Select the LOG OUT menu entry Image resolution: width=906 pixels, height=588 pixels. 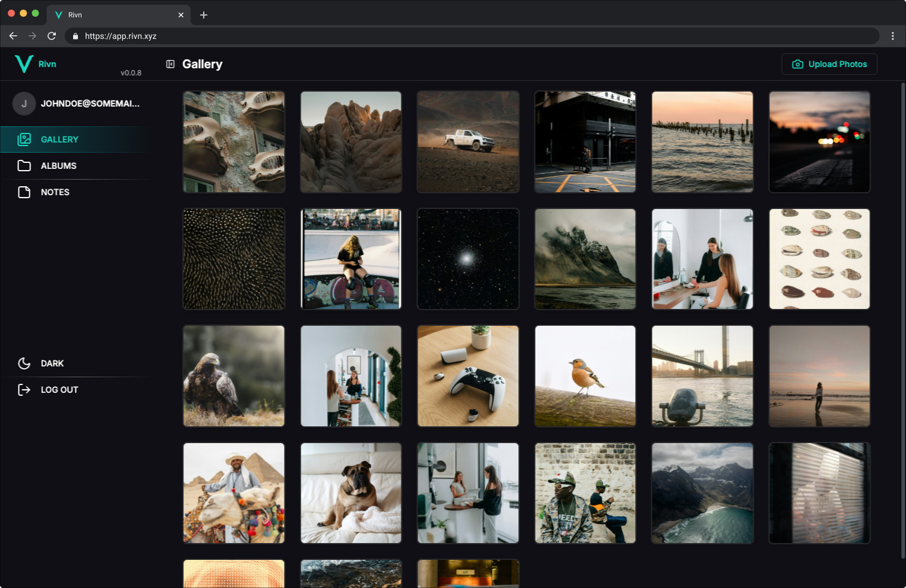74,390
